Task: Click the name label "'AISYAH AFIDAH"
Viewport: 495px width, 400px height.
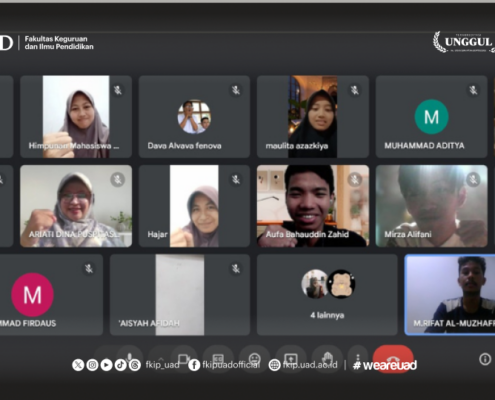Action: (x=149, y=323)
